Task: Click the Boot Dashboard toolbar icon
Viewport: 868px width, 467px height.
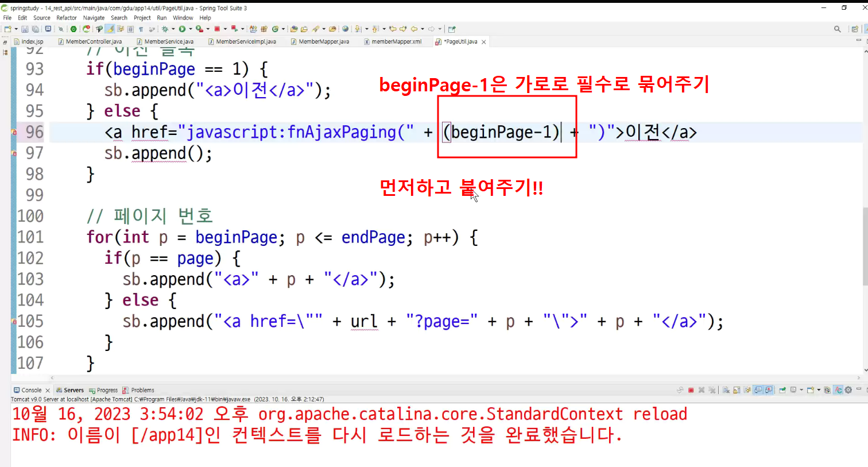Action: tap(73, 29)
